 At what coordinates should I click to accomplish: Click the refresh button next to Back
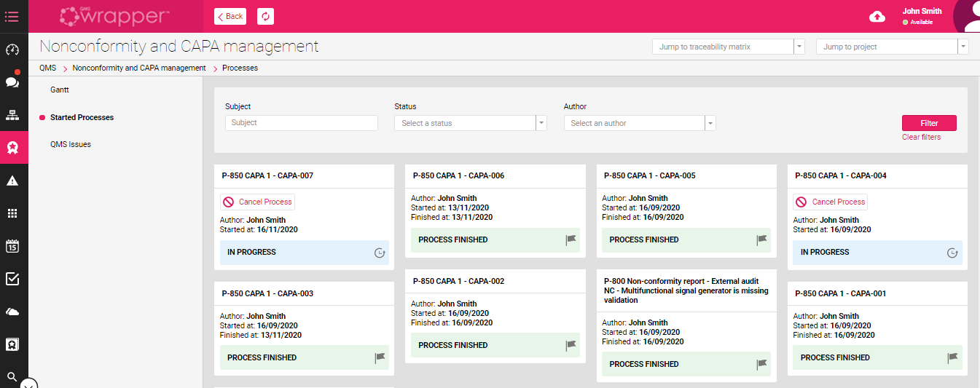point(266,16)
